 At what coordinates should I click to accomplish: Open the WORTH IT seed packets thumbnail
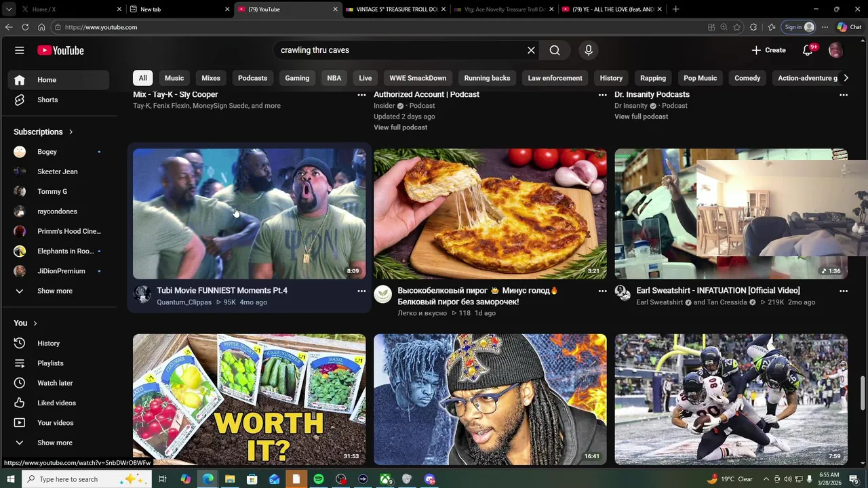(x=249, y=399)
